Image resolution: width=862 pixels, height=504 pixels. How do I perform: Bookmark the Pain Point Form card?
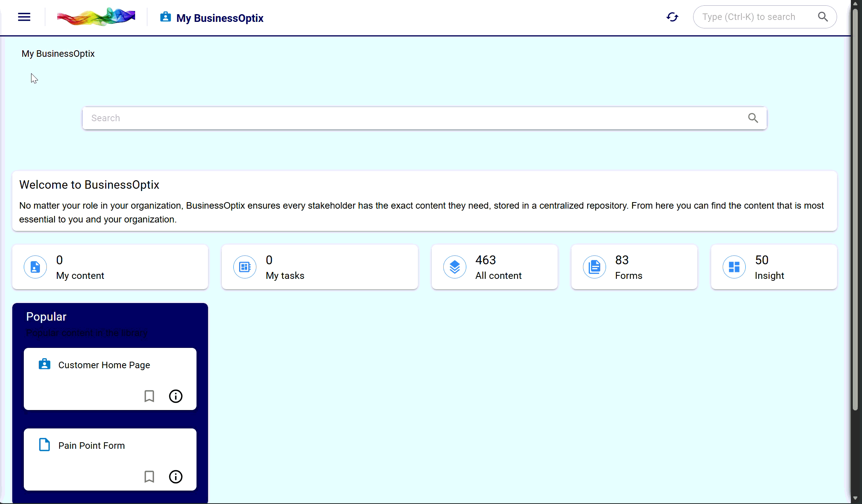click(x=149, y=477)
